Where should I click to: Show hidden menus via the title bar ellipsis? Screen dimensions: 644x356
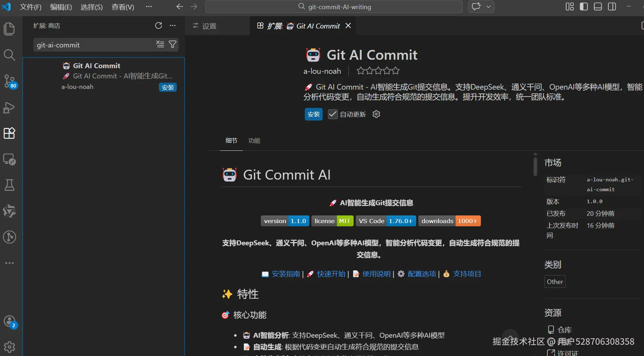(149, 7)
